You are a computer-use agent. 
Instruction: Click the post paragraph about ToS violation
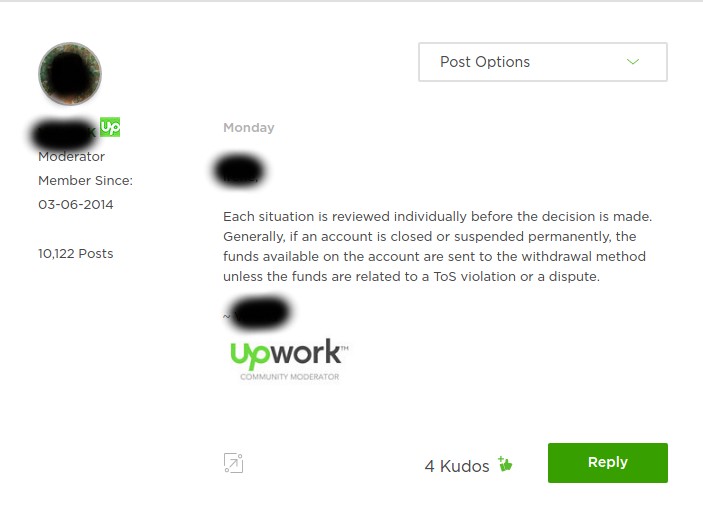click(438, 247)
